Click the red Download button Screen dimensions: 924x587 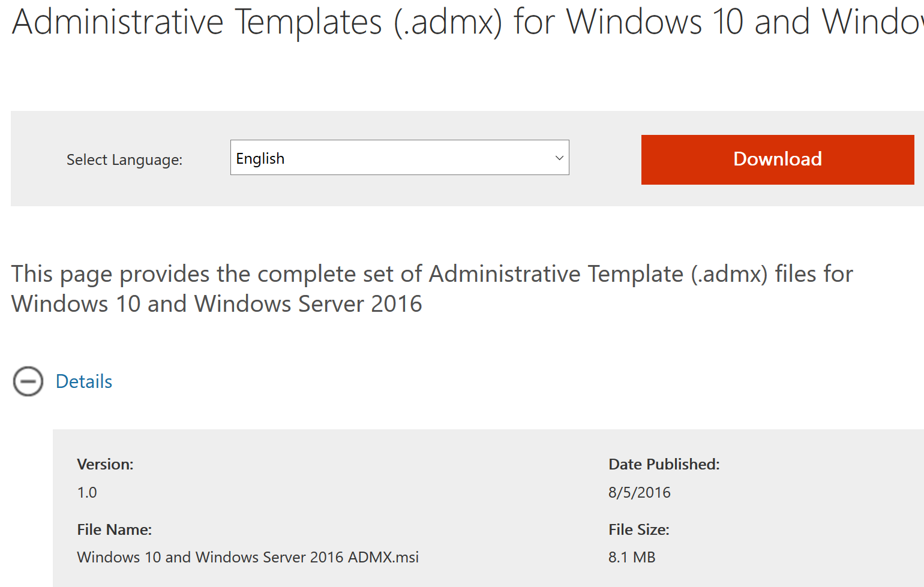point(777,159)
